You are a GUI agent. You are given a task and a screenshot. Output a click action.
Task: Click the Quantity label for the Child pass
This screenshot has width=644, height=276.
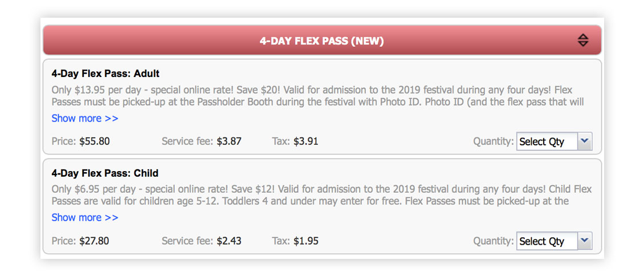pyautogui.click(x=494, y=241)
